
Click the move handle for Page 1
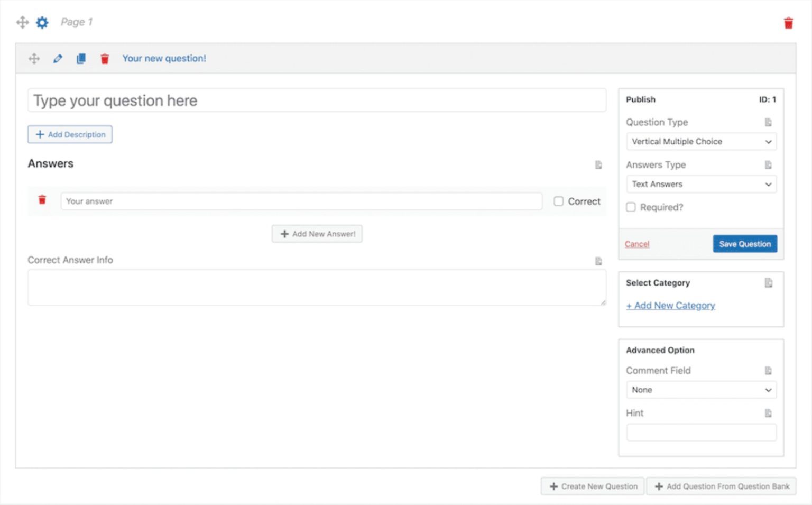[22, 22]
